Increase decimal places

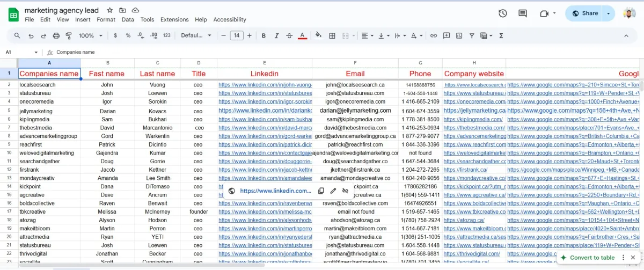click(154, 35)
